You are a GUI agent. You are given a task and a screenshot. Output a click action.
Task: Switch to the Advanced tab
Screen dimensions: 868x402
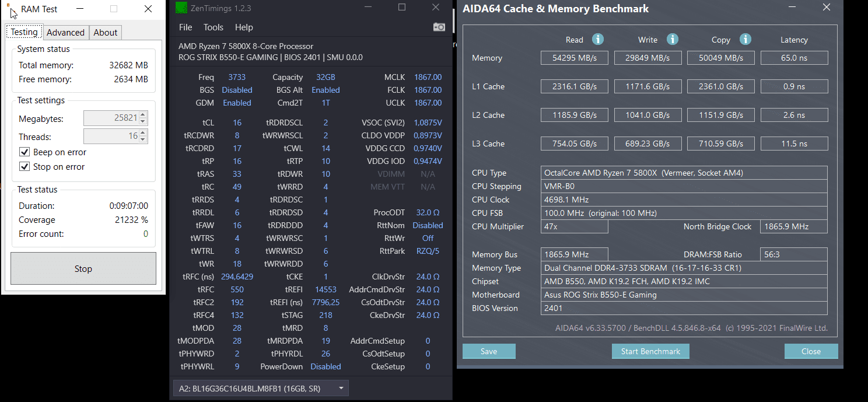tap(65, 33)
